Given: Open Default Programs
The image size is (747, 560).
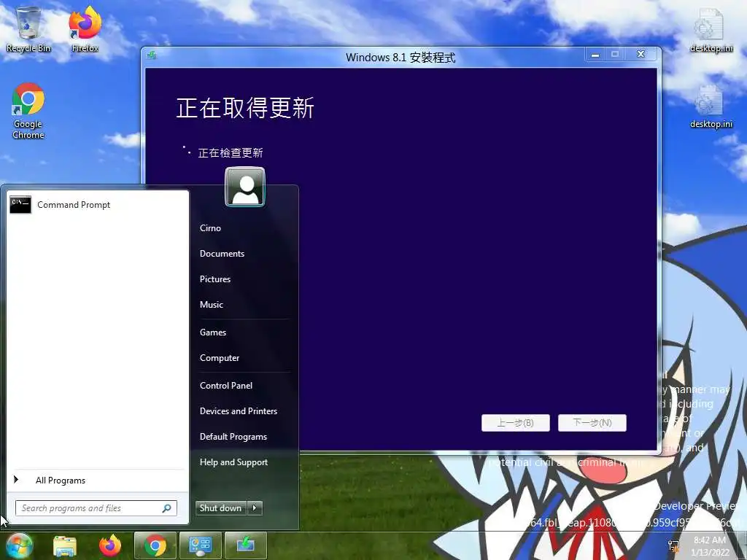Looking at the screenshot, I should tap(233, 437).
